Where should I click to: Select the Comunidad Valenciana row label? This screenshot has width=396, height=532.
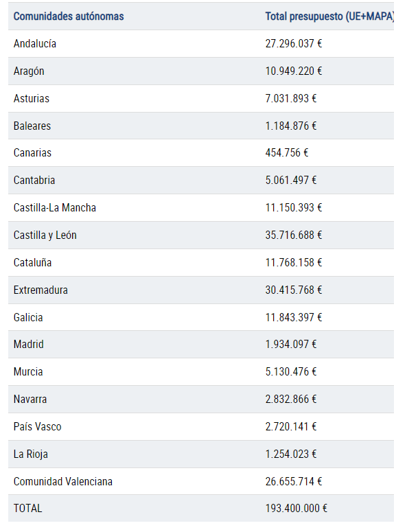click(62, 482)
